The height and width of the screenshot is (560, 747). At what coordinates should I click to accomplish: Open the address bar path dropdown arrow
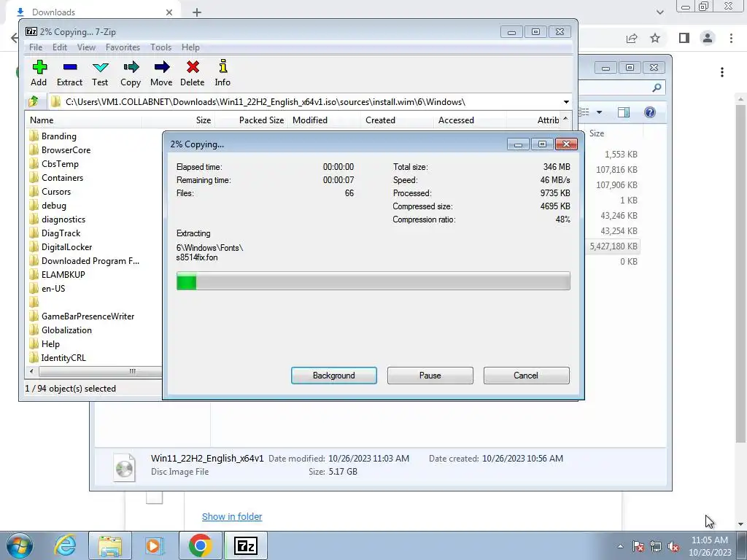click(566, 102)
